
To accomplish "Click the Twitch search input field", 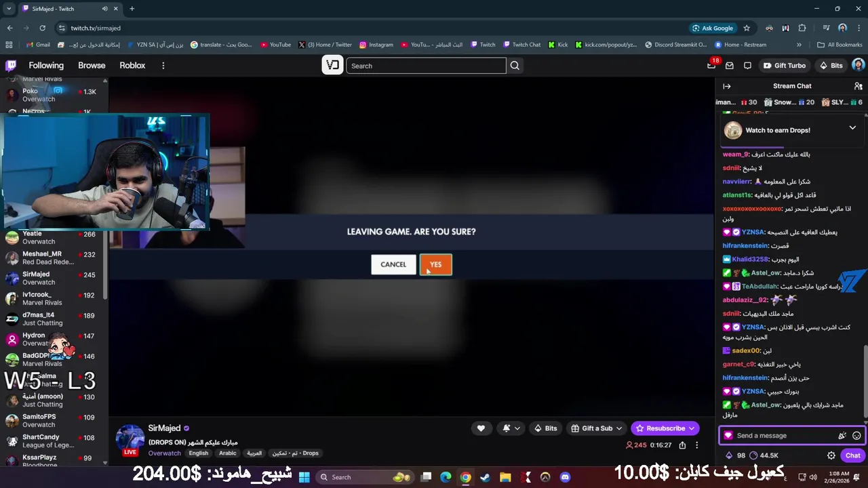I will [x=426, y=66].
